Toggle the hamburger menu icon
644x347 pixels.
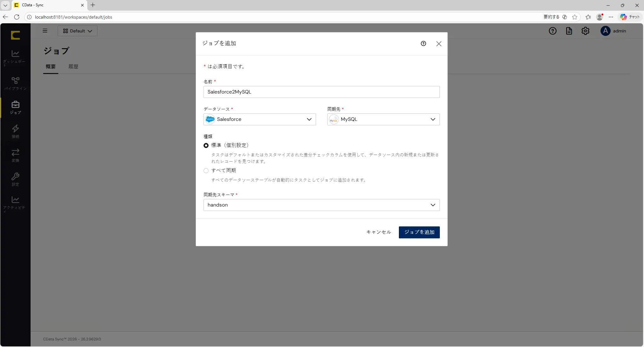pyautogui.click(x=45, y=31)
